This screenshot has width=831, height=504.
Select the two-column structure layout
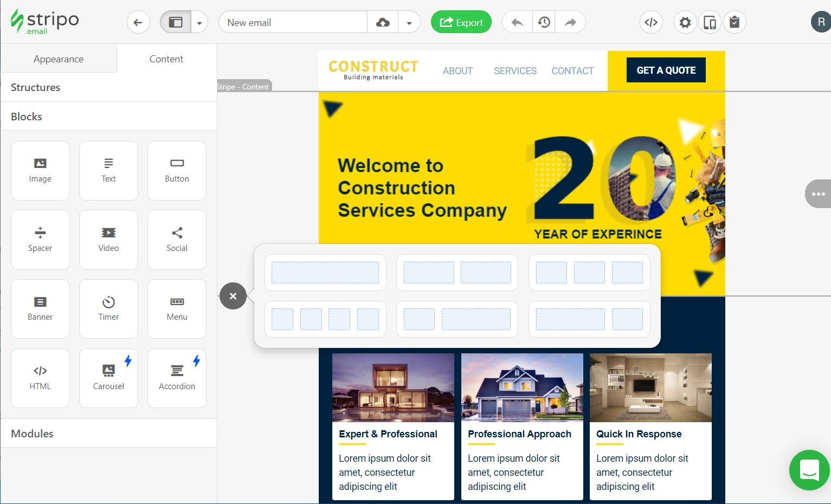click(x=457, y=273)
